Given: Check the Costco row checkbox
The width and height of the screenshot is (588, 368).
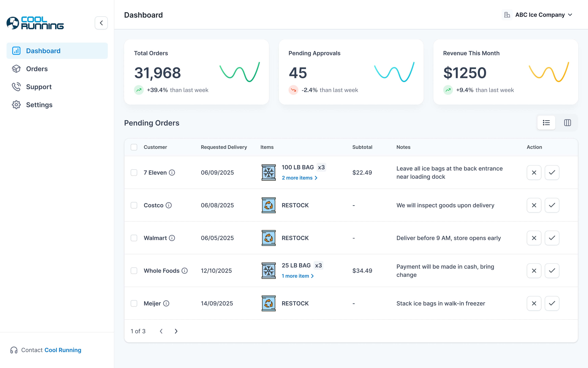Looking at the screenshot, I should [x=134, y=205].
